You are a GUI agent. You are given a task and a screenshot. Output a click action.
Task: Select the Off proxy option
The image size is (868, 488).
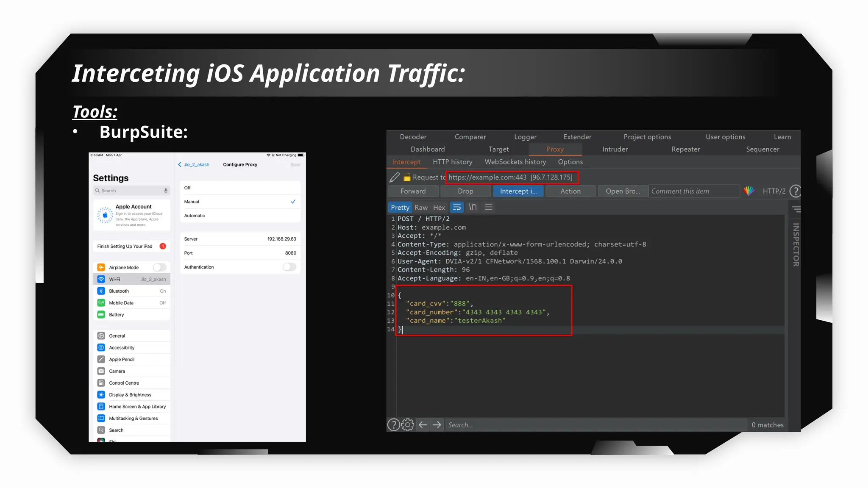tap(240, 188)
